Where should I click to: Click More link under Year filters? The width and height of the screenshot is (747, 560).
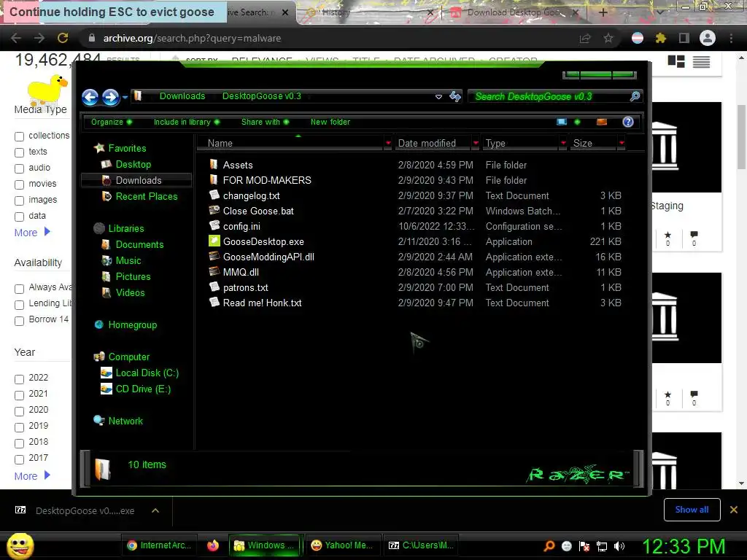[x=32, y=475]
